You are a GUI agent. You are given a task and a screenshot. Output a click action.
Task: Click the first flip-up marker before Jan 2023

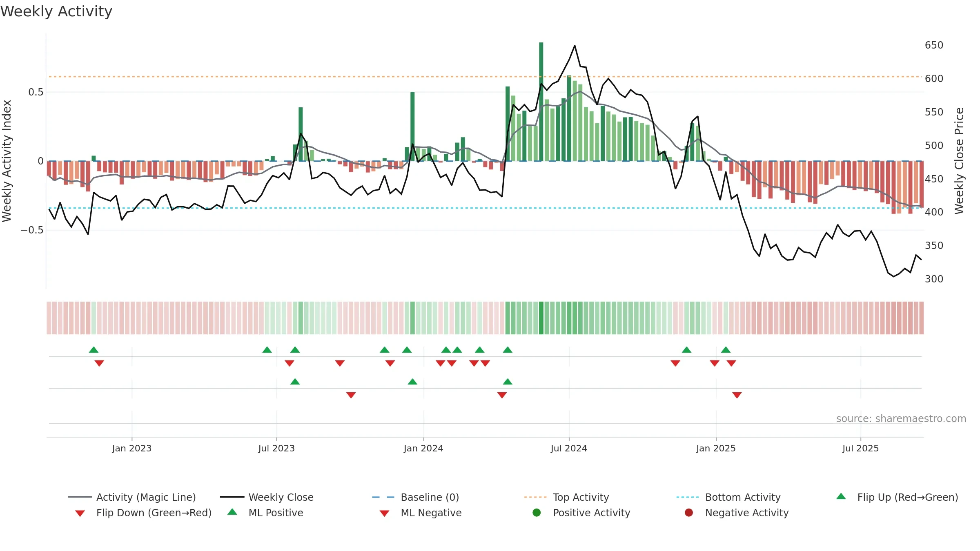pos(94,350)
